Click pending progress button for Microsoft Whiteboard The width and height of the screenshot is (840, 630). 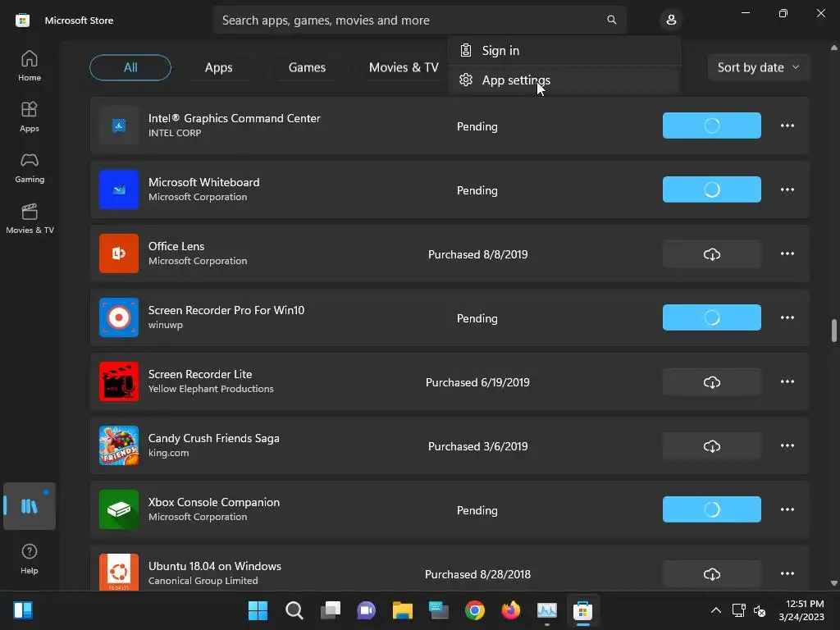711,189
